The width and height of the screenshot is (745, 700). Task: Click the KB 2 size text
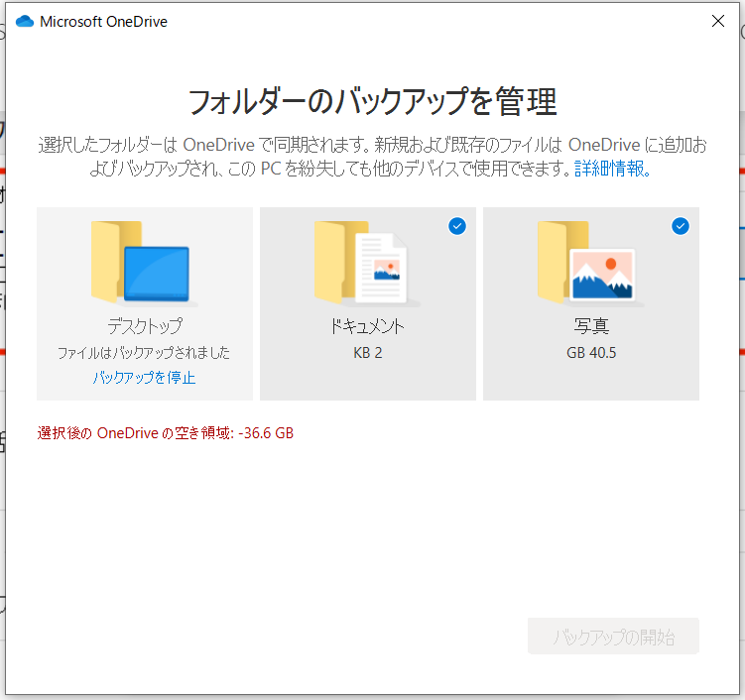[x=368, y=353]
